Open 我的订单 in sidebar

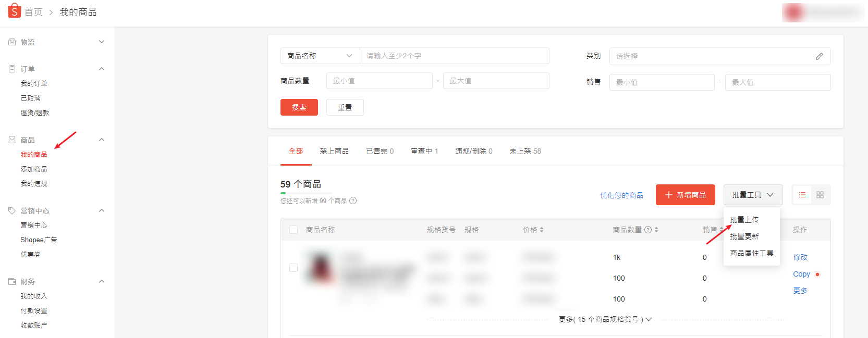point(34,83)
